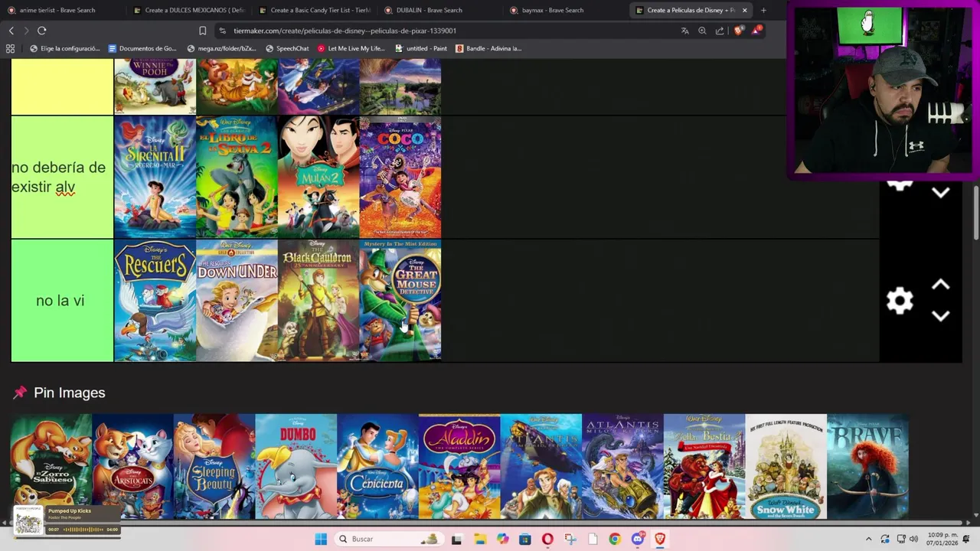Open the translate page icon in the address bar
This screenshot has height=551, width=980.
click(684, 31)
